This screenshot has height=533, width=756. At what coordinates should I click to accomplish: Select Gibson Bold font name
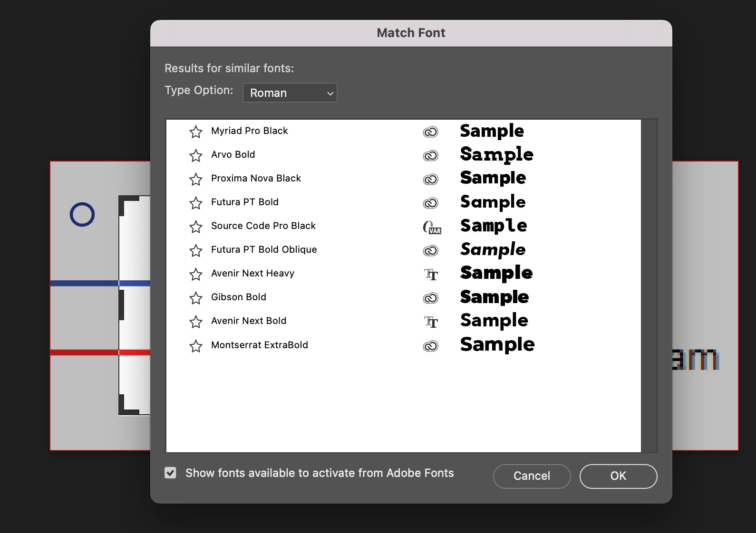(239, 297)
